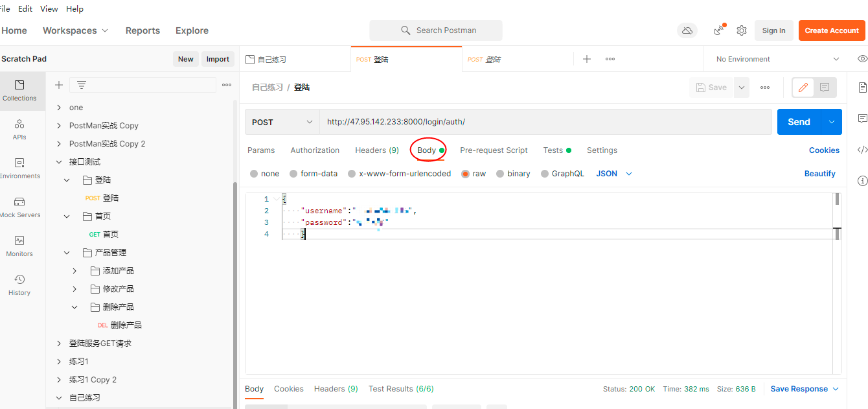
Task: Expand the one collection
Action: (x=59, y=108)
